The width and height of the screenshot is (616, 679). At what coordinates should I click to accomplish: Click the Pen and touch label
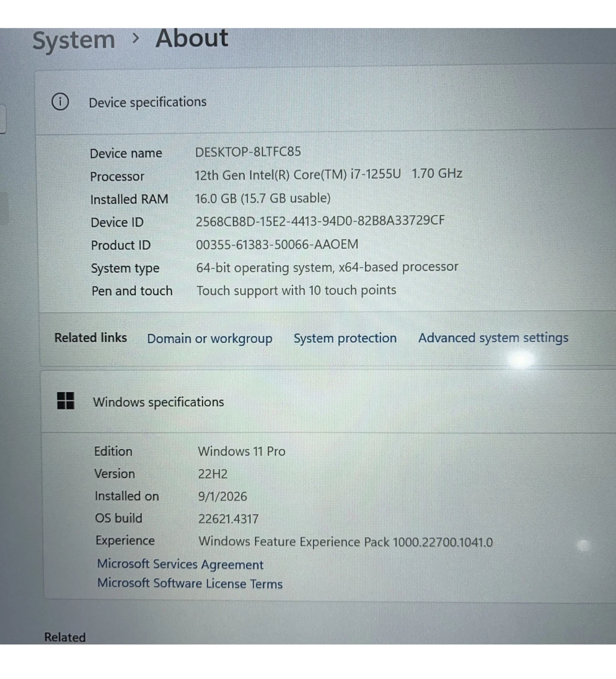[x=132, y=291]
